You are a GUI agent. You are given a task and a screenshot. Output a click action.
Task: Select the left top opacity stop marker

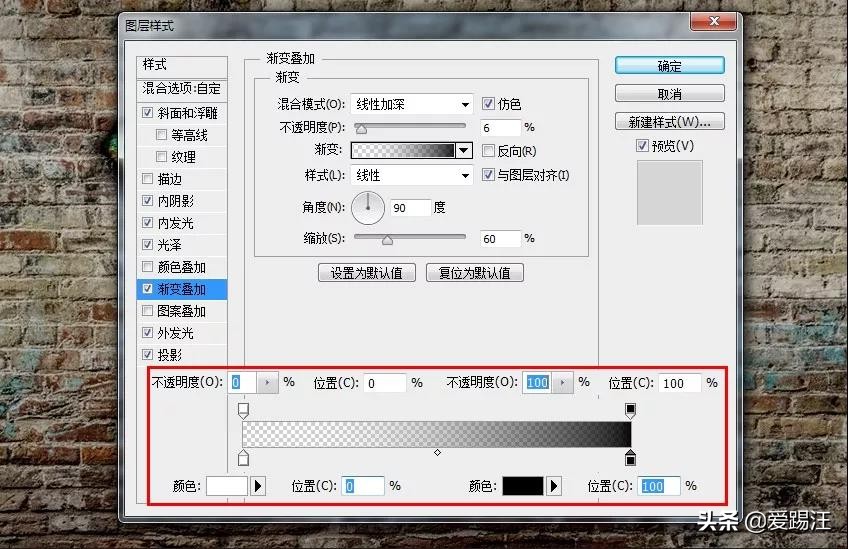pos(243,410)
